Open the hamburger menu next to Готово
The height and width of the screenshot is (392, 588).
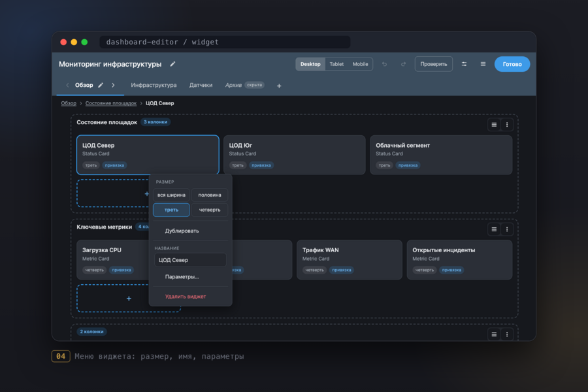pyautogui.click(x=483, y=64)
